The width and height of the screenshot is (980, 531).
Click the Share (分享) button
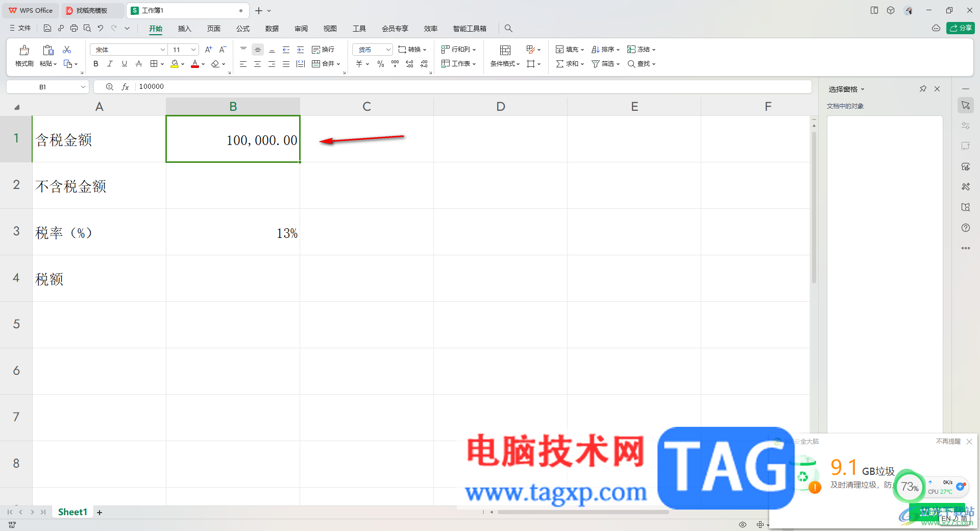coord(960,28)
